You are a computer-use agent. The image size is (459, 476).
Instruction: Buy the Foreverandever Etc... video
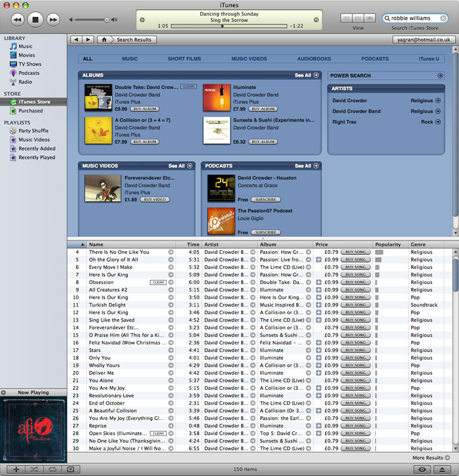coord(155,200)
